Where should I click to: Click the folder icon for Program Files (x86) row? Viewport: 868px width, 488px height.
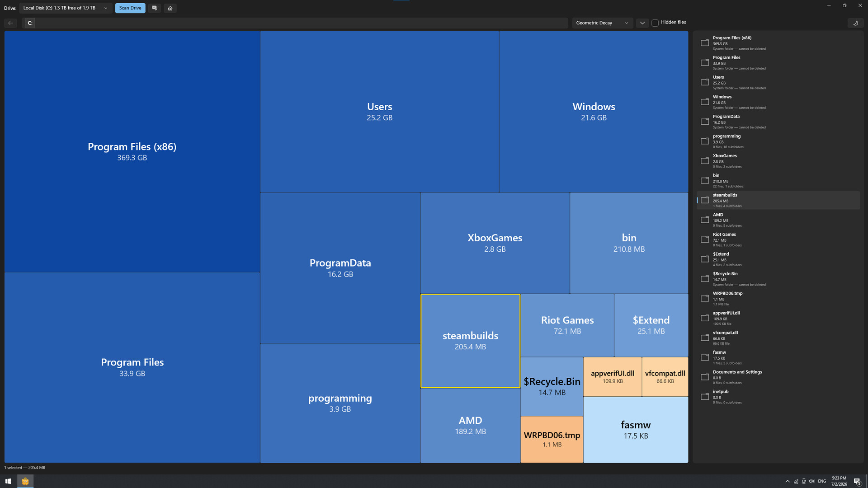click(x=705, y=43)
